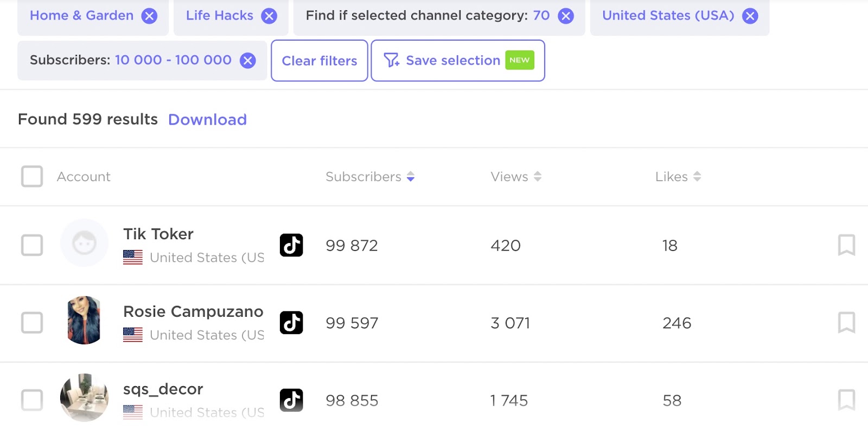Click the Save selection button
Image resolution: width=868 pixels, height=436 pixels.
coord(458,61)
